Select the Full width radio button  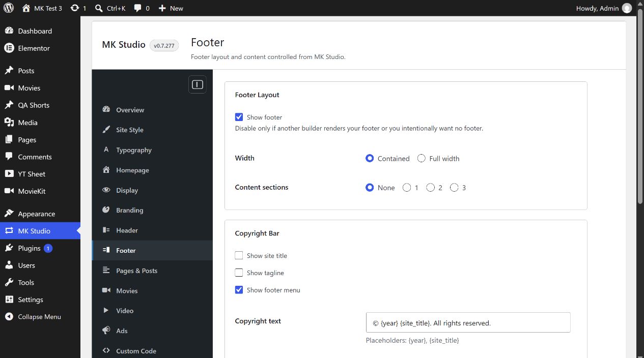pyautogui.click(x=421, y=158)
